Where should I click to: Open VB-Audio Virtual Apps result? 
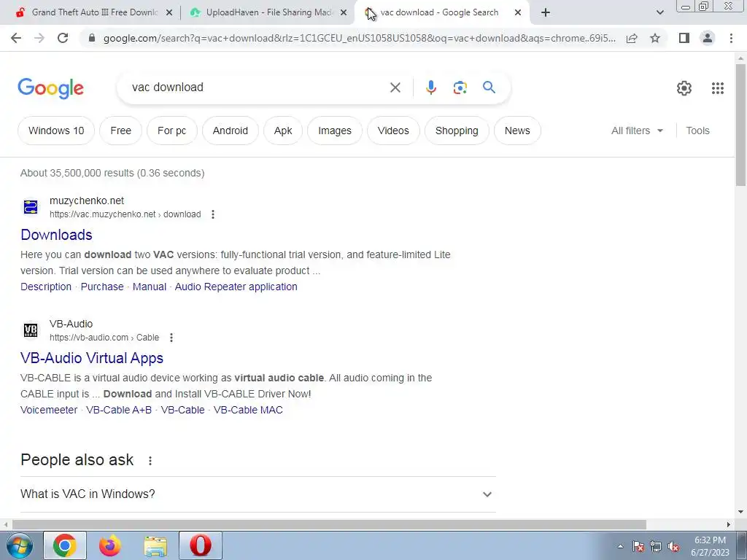tap(92, 358)
